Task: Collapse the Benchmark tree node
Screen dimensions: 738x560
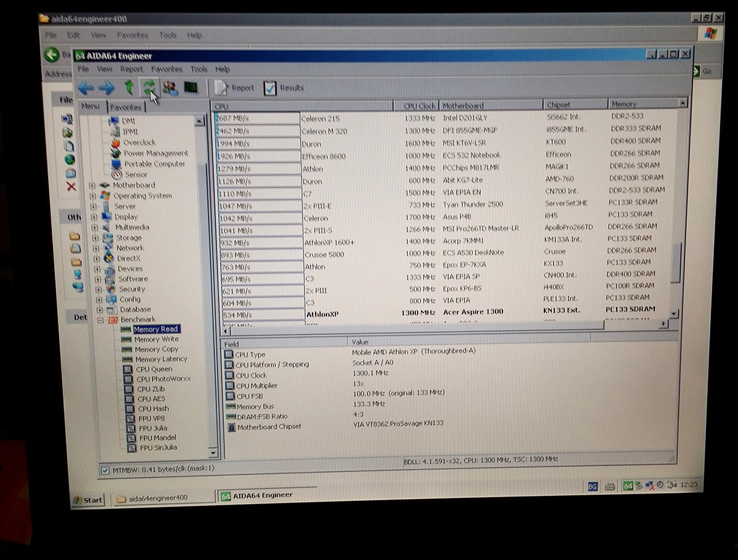Action: pyautogui.click(x=100, y=320)
